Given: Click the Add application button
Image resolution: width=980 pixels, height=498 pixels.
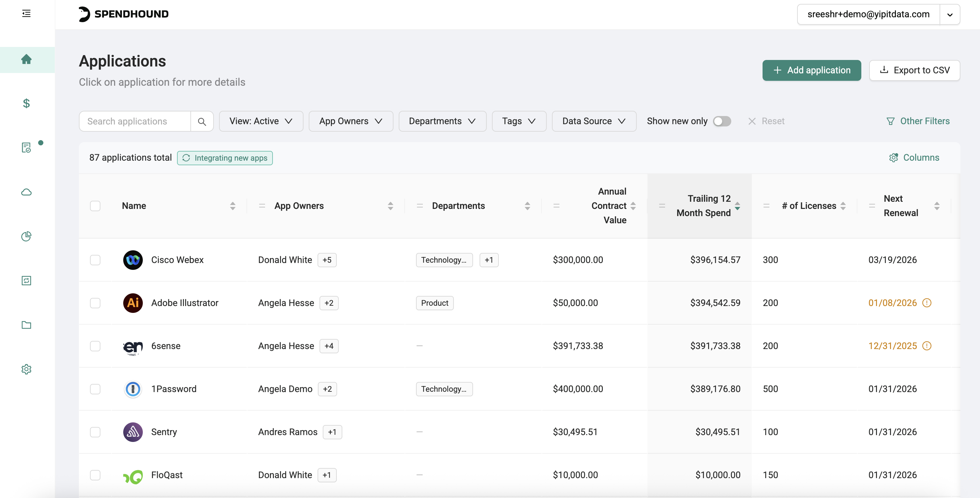Looking at the screenshot, I should 811,70.
